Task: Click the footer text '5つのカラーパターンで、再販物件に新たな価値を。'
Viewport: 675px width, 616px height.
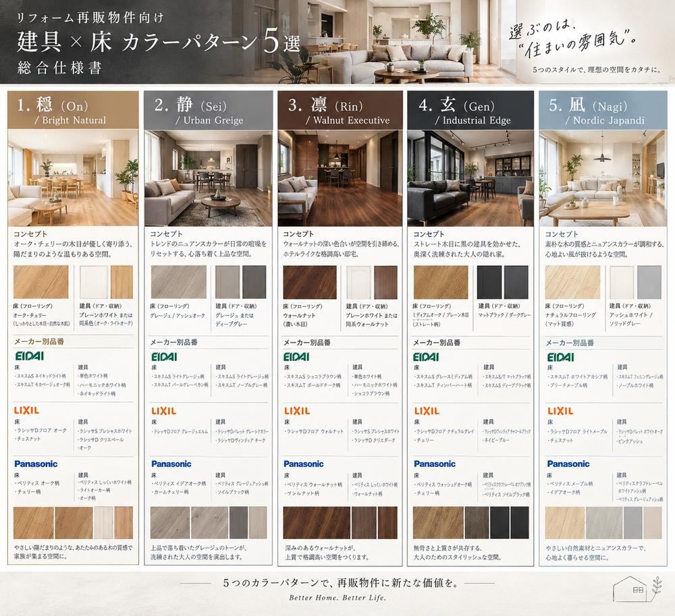Action: tap(341, 583)
